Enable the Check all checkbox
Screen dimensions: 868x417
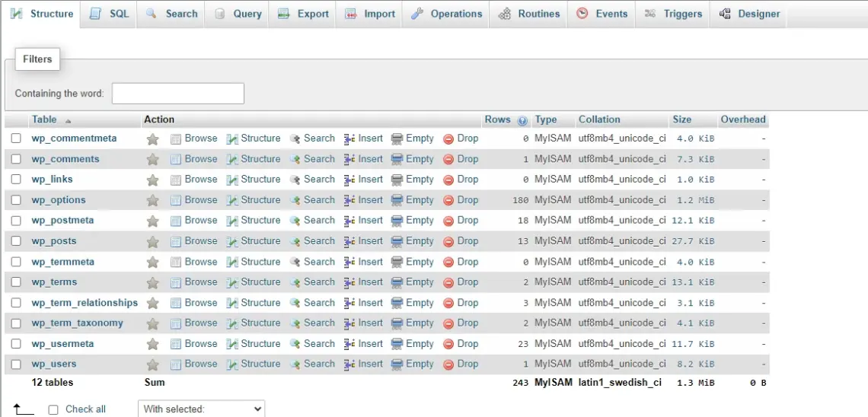click(x=53, y=410)
